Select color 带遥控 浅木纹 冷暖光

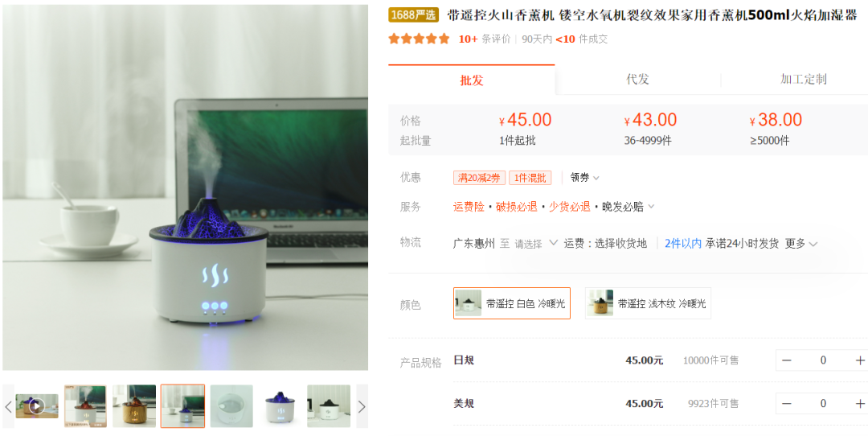648,303
